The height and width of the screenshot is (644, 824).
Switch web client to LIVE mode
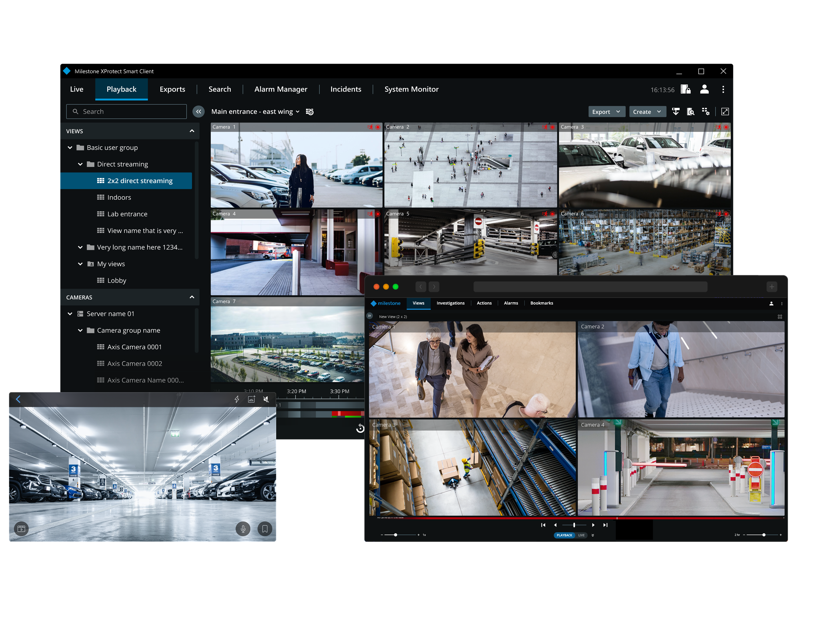coord(581,535)
